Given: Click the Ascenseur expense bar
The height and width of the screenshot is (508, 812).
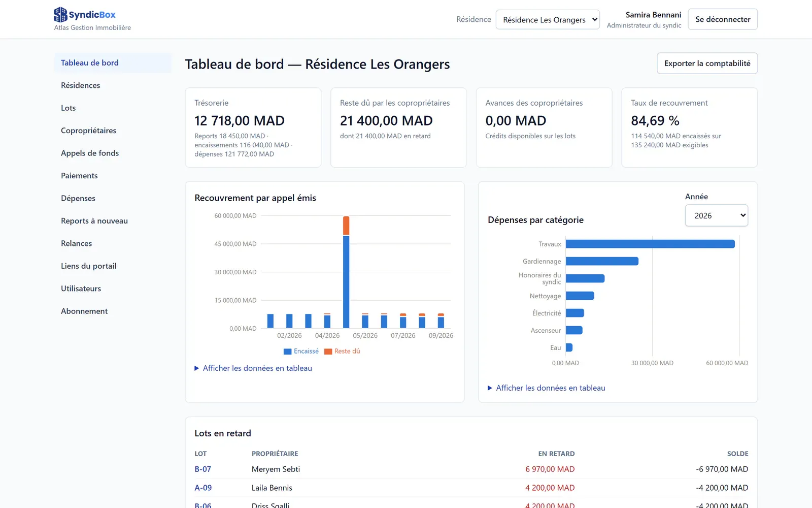Looking at the screenshot, I should (574, 330).
